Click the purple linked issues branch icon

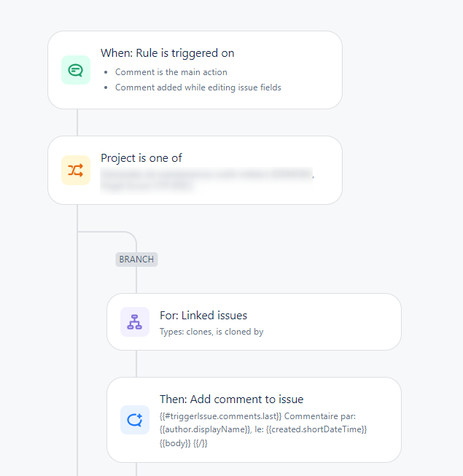(135, 322)
